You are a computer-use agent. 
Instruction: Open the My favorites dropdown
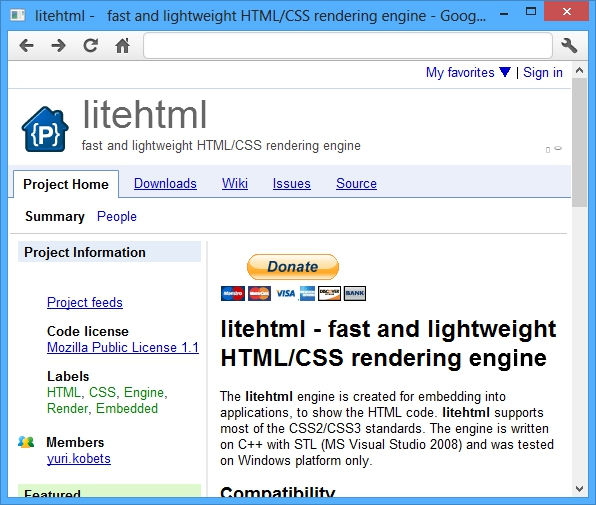[x=468, y=72]
